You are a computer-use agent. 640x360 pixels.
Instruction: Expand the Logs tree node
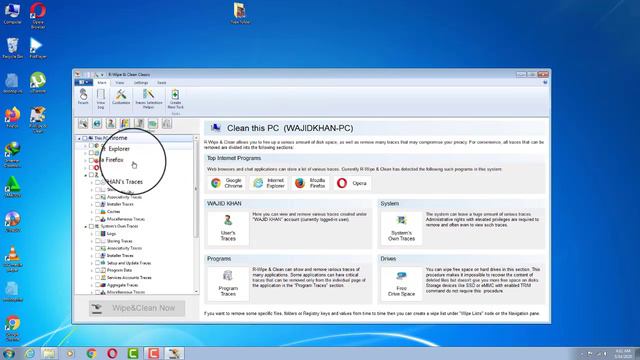[92, 233]
